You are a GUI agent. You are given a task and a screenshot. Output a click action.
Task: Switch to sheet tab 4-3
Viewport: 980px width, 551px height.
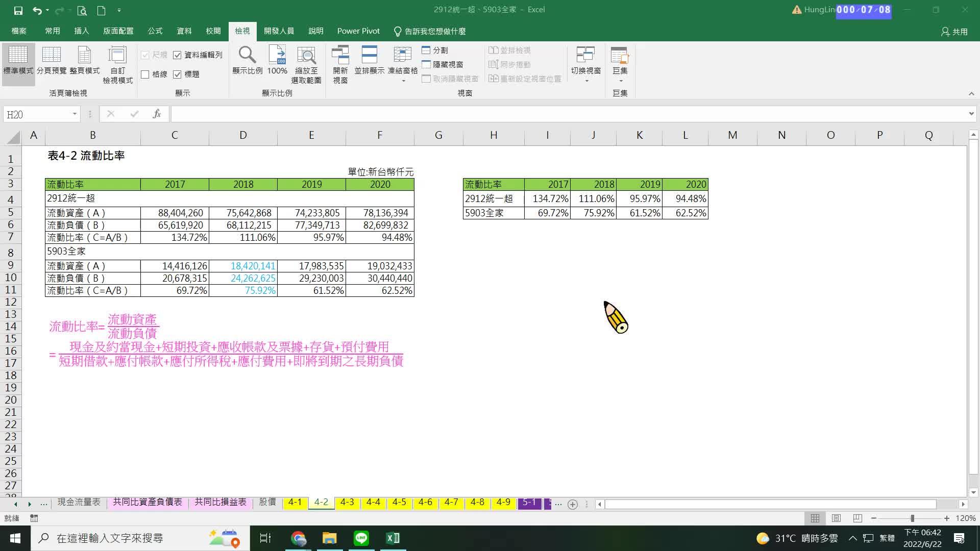pyautogui.click(x=347, y=503)
